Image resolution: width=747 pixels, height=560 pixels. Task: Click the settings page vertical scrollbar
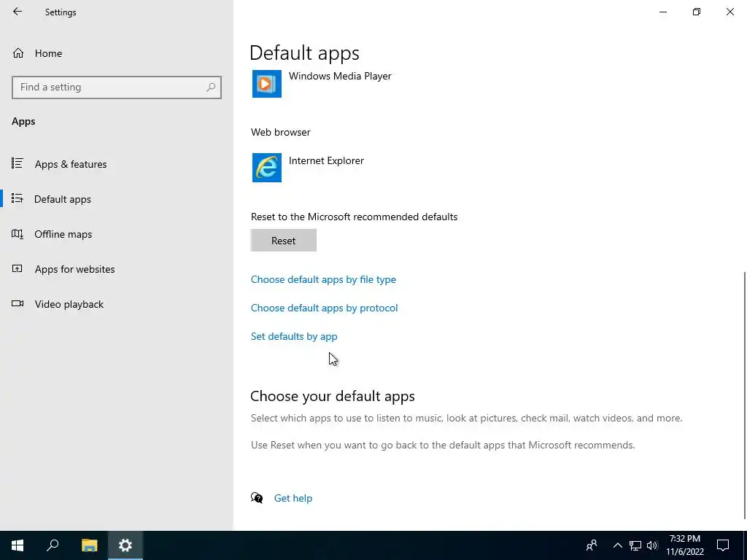(745, 395)
